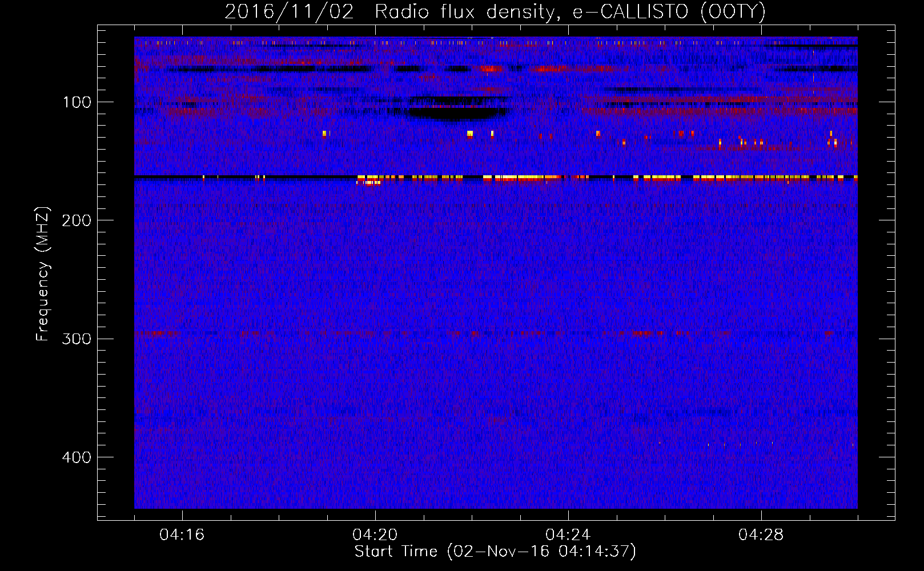Screen dimensions: 924x571
Task: Click the 'Start Time (02-Nov-16 04:14:37)' label
Action: click(495, 552)
